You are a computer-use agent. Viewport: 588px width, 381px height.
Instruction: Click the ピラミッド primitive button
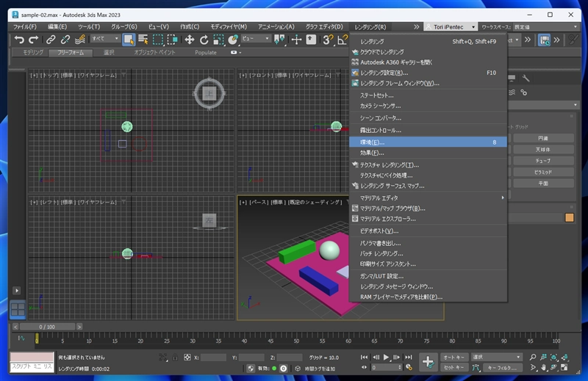coord(543,172)
